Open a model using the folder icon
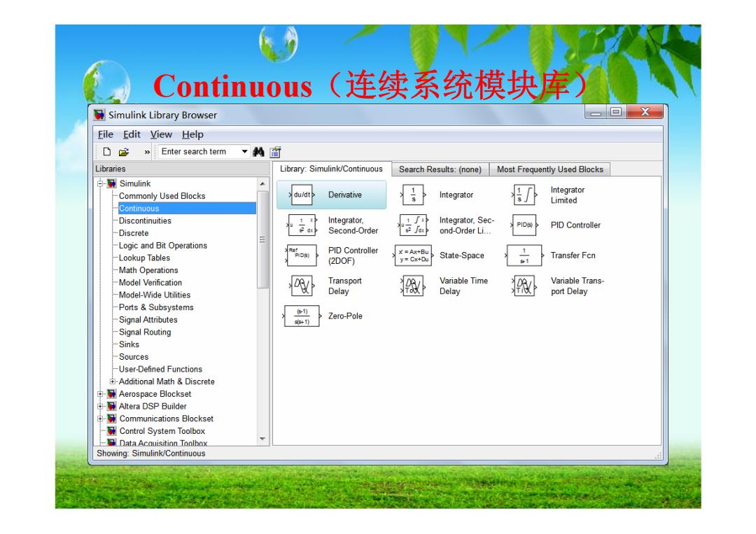The width and height of the screenshot is (756, 534). (124, 152)
